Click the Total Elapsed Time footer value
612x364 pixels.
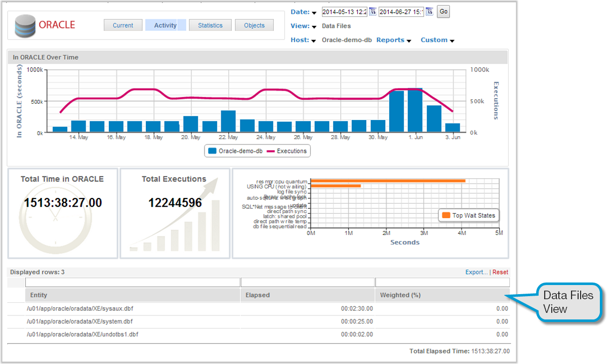click(x=490, y=351)
